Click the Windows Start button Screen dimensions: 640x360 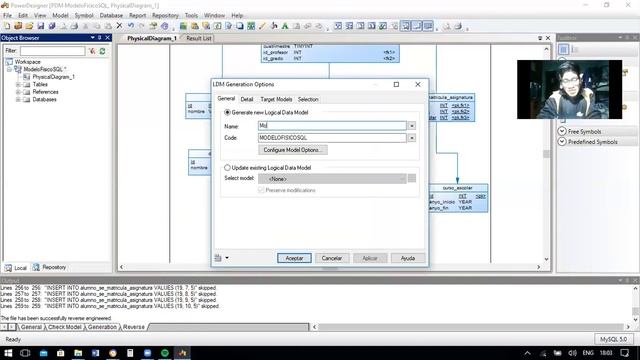click(8, 353)
